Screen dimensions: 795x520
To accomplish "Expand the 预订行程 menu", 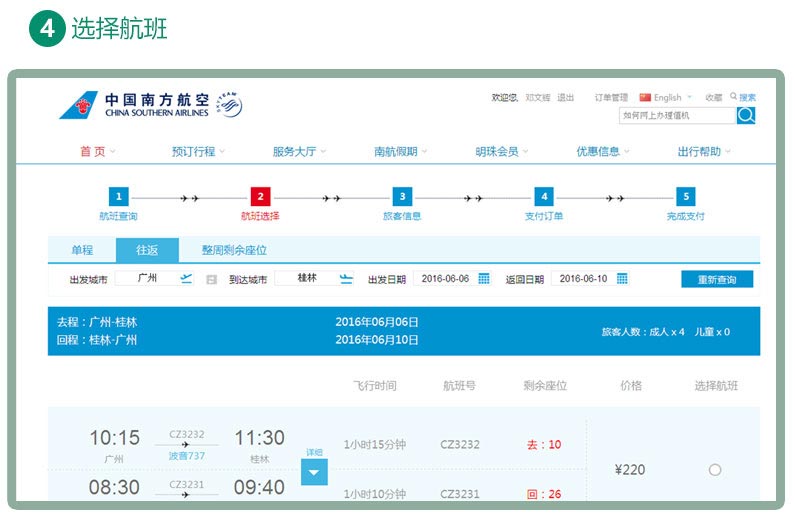I will coord(198,151).
